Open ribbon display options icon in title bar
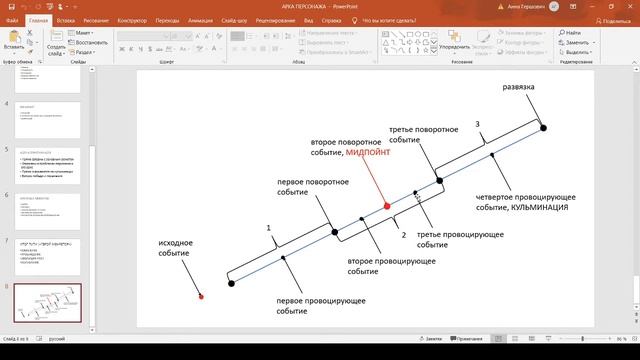The height and width of the screenshot is (360, 640). point(573,7)
